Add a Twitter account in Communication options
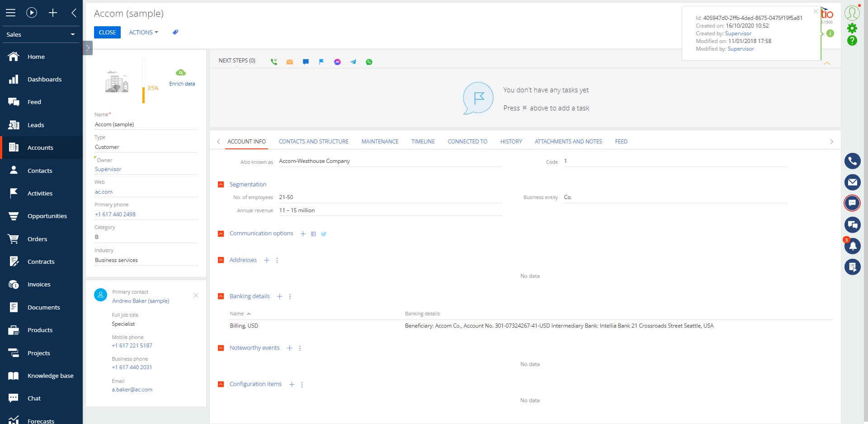 324,233
